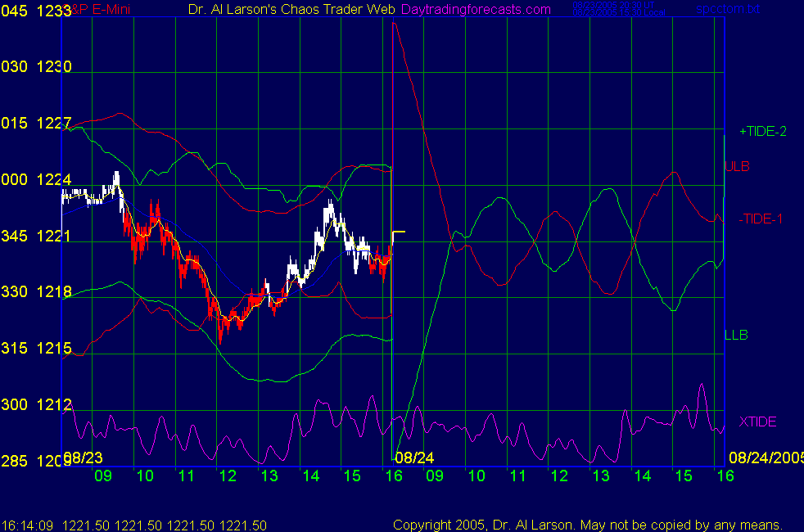The width and height of the screenshot is (804, 532).
Task: Click the copyright notice text at the bottom
Action: click(588, 525)
